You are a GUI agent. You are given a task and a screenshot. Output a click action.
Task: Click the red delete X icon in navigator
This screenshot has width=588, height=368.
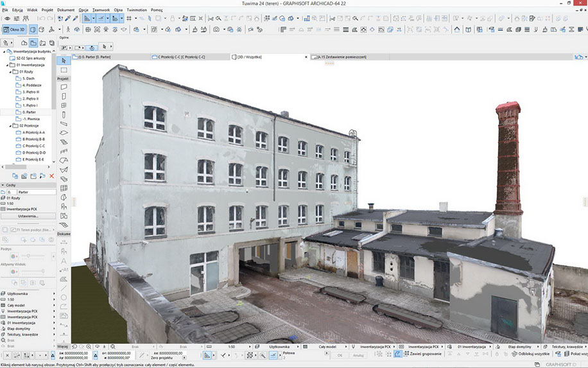[52, 175]
